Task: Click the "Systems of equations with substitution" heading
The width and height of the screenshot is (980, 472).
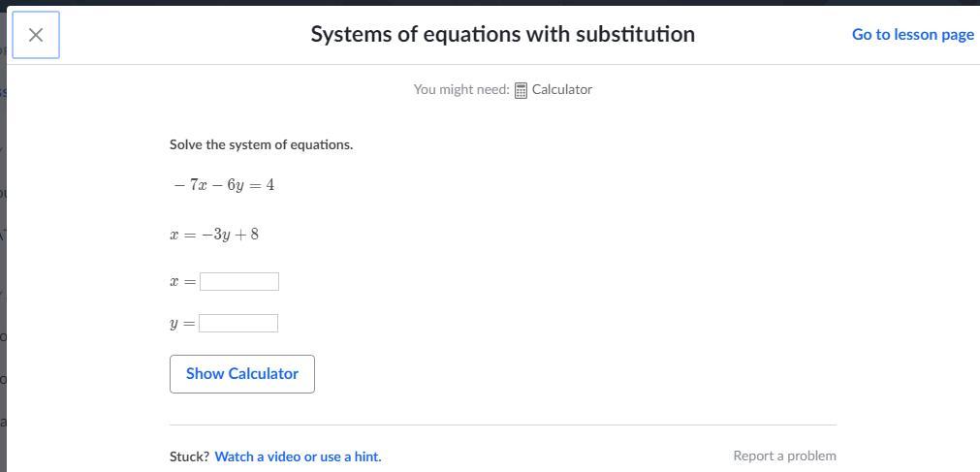Action: coord(502,34)
